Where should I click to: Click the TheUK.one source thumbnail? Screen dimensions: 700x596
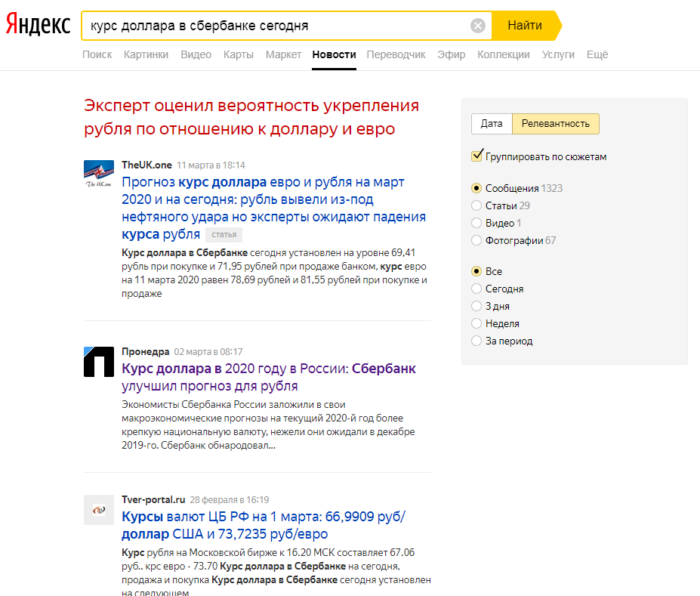pyautogui.click(x=99, y=174)
